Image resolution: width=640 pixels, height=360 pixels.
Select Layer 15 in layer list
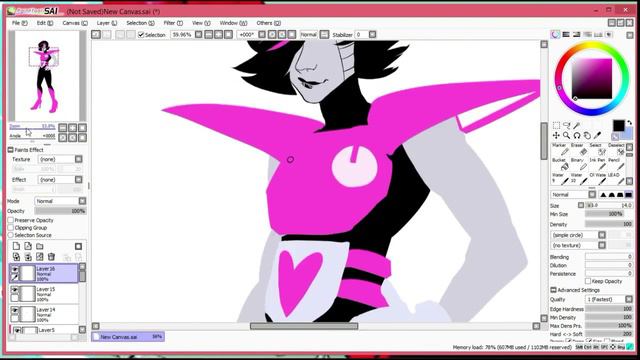point(44,293)
